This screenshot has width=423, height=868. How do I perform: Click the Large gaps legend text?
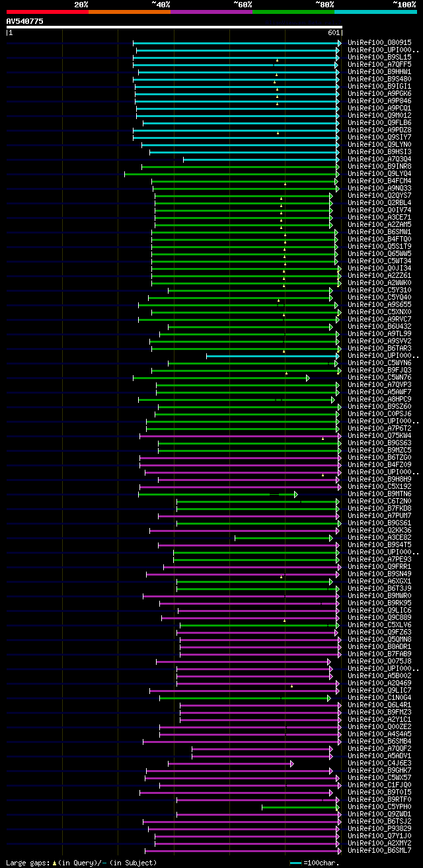click(81, 863)
